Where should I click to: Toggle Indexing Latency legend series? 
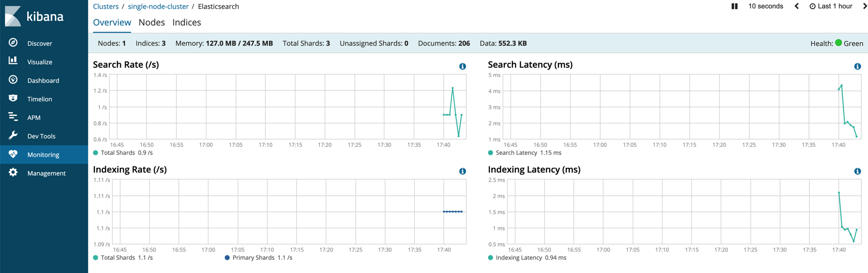527,258
